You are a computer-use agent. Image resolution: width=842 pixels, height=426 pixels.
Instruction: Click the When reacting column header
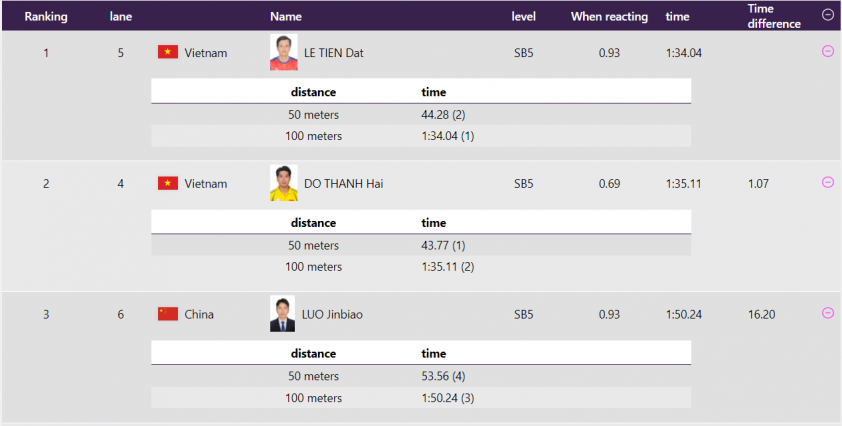click(609, 17)
